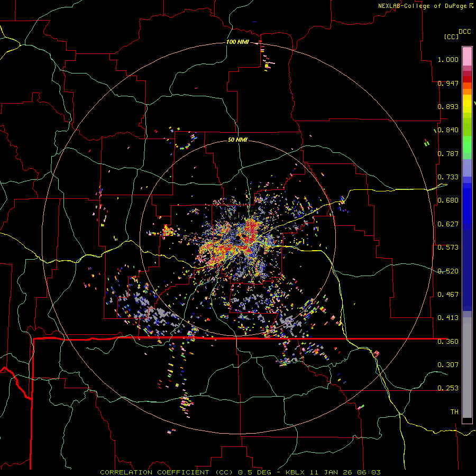This screenshot has width=476, height=476.
Task: Click the TH threshold label in legend
Action: pos(454,411)
